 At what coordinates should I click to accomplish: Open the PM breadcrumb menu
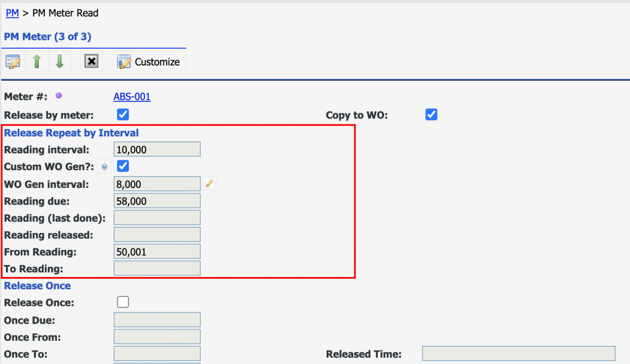click(x=12, y=13)
